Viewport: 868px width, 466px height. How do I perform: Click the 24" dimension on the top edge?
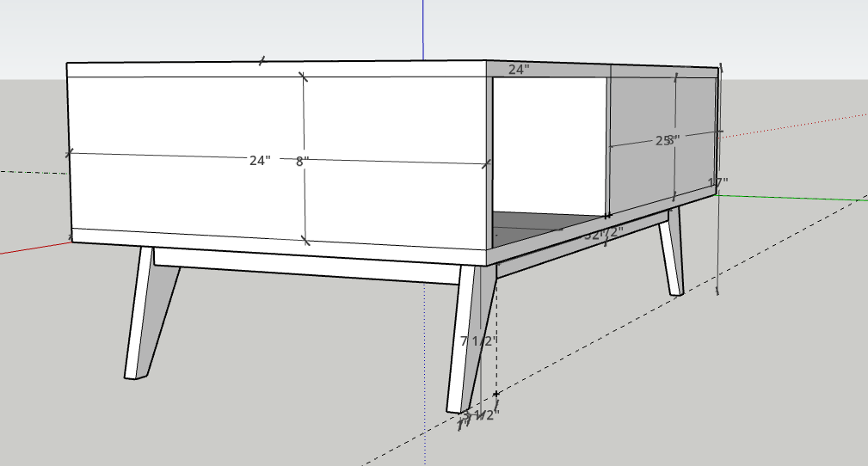click(518, 70)
